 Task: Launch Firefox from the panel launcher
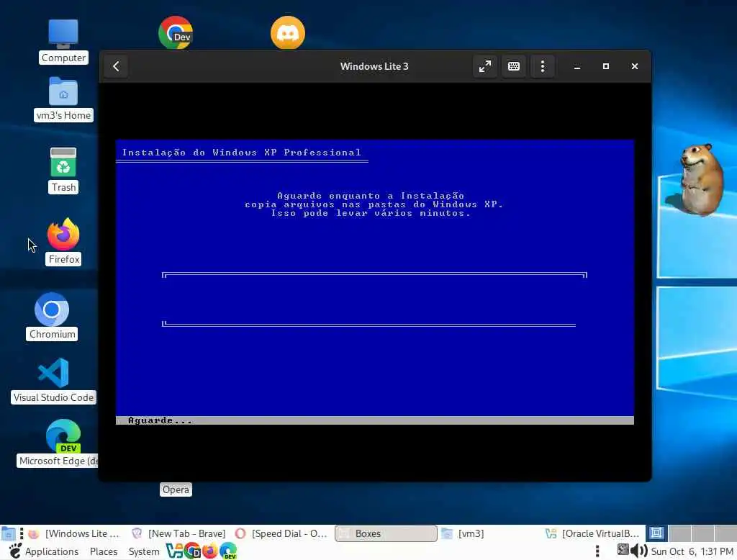[209, 551]
